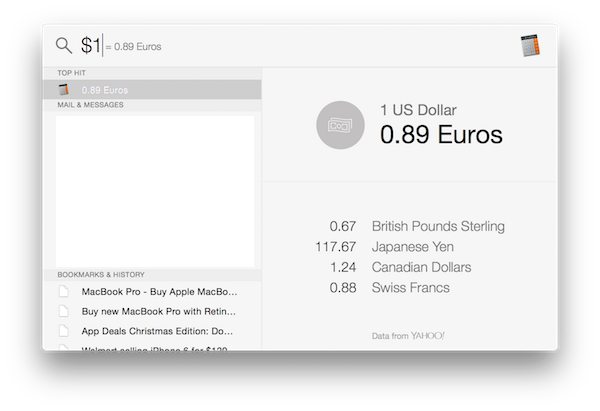This screenshot has width=600, height=411.
Task: Click the Mail & Messages section header
Action: [x=91, y=103]
